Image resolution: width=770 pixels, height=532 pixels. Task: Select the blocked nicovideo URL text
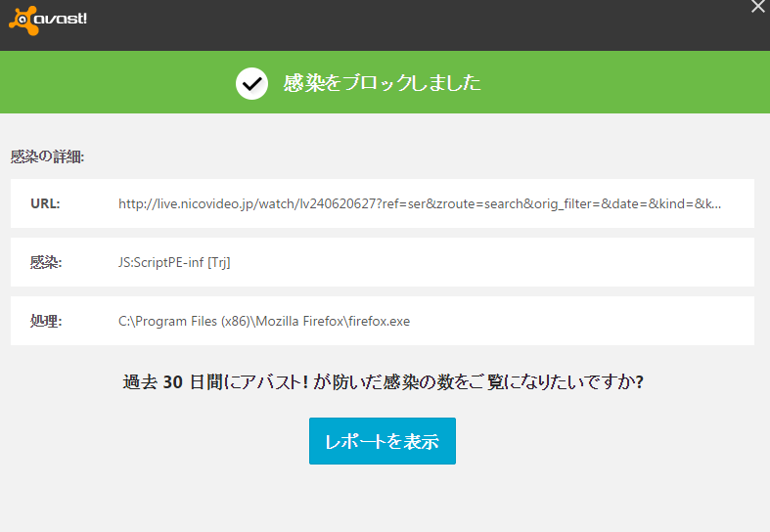pos(420,203)
